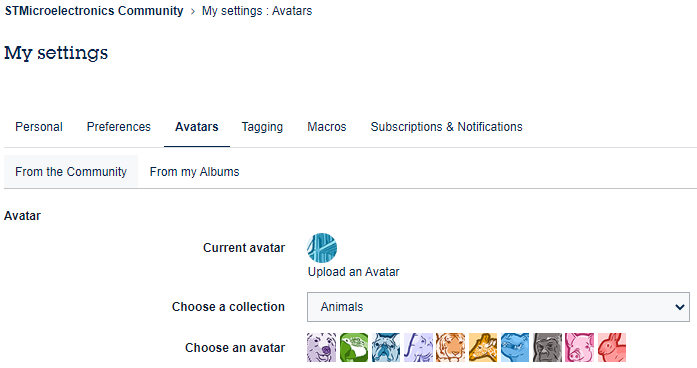The image size is (697, 368).
Task: Select the blue hippo avatar
Action: (515, 348)
